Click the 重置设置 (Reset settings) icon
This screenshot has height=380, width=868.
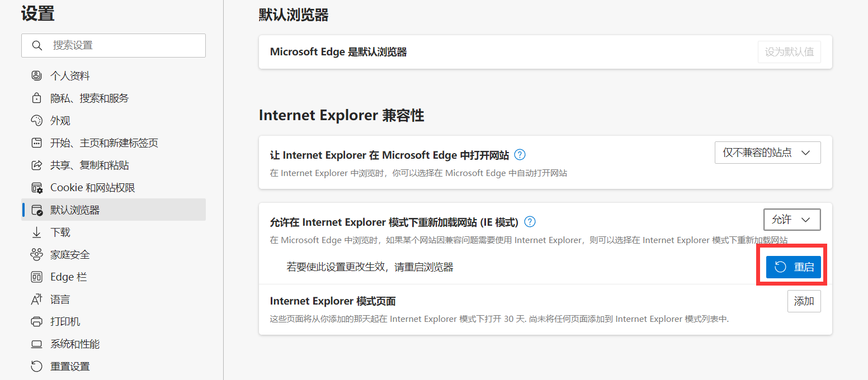click(x=36, y=366)
